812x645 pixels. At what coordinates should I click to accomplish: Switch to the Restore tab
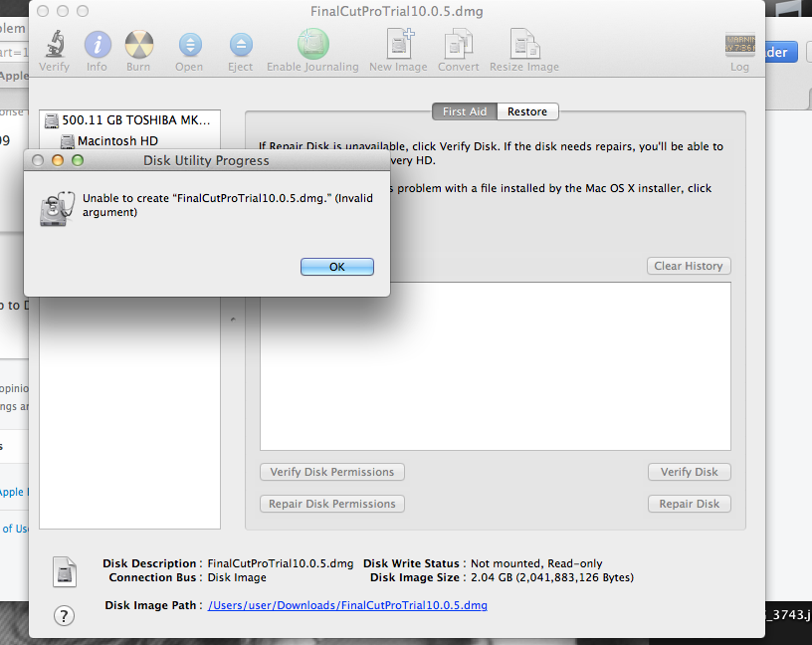click(527, 111)
